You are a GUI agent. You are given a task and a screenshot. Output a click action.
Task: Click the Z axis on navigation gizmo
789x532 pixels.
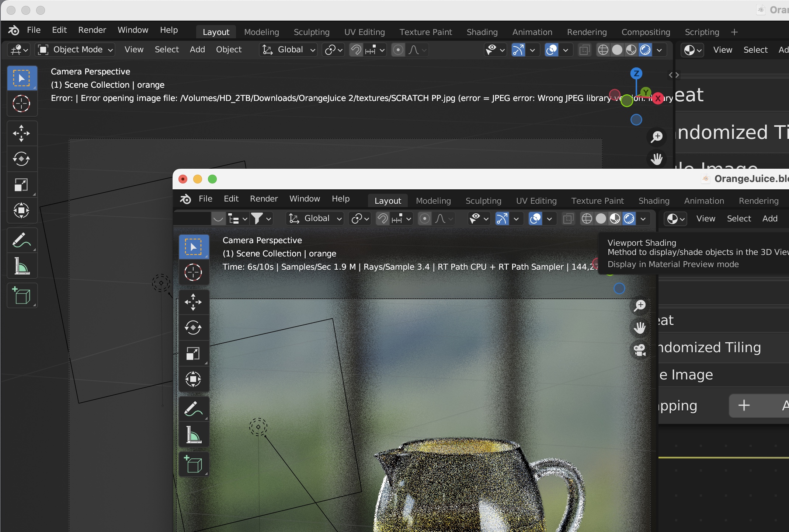click(636, 73)
